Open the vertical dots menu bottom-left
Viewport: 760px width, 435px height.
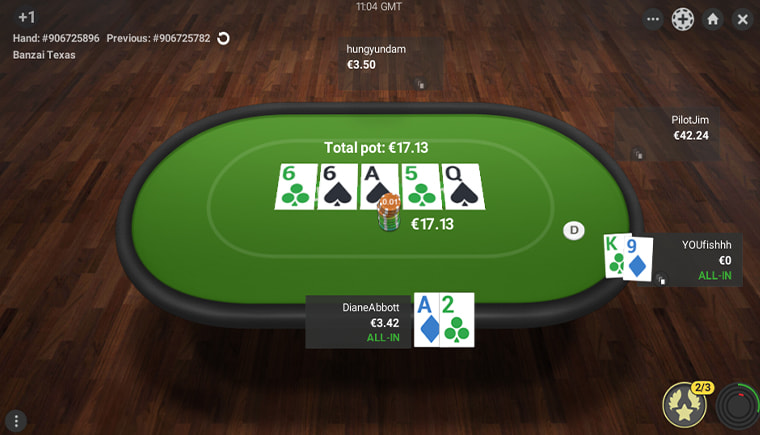16,420
